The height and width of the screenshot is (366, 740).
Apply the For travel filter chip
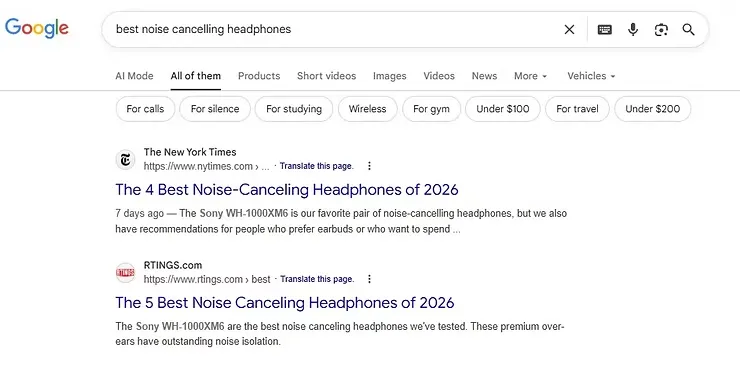click(577, 109)
